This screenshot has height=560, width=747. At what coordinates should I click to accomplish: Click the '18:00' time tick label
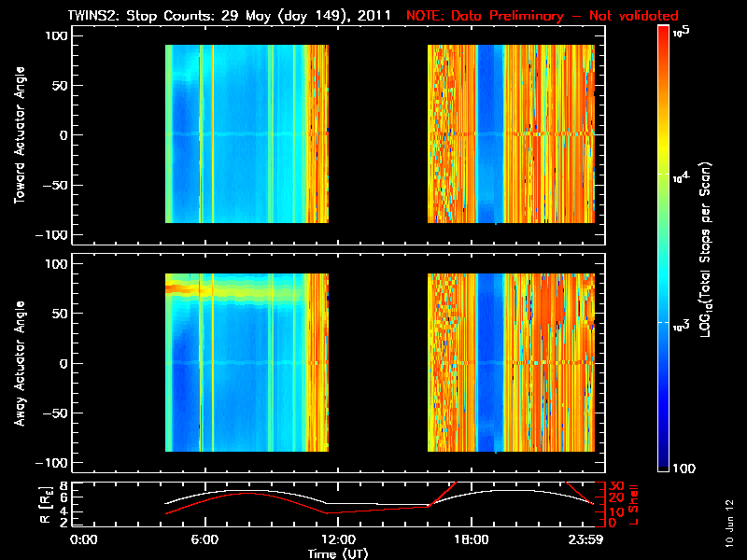click(472, 540)
